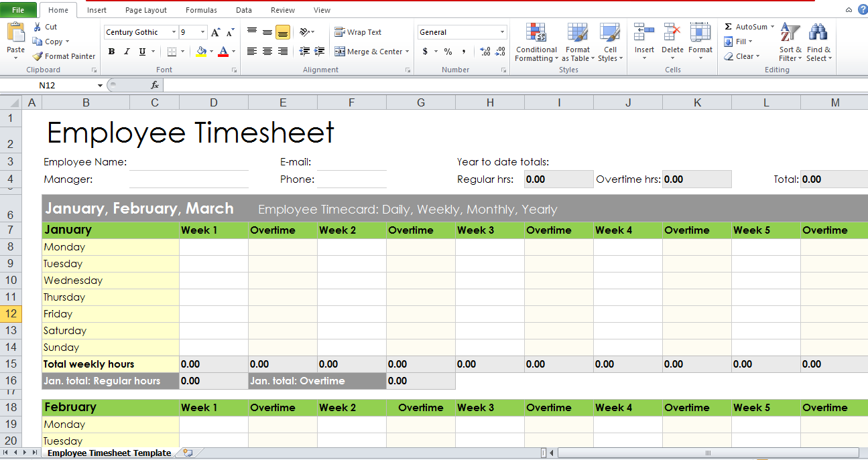
Task: Open Sort & Filter options
Action: point(789,42)
